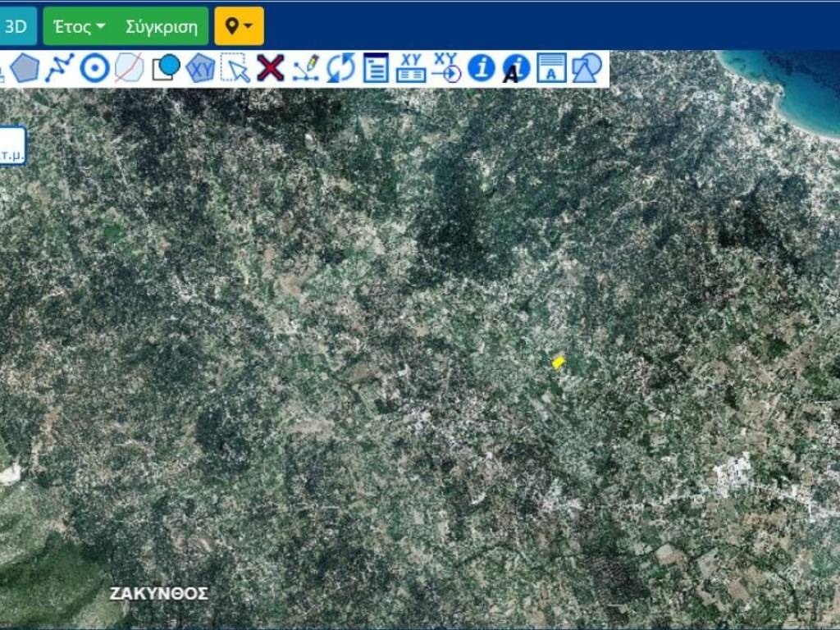Click the square-and-circle shapes tool

pos(165,68)
